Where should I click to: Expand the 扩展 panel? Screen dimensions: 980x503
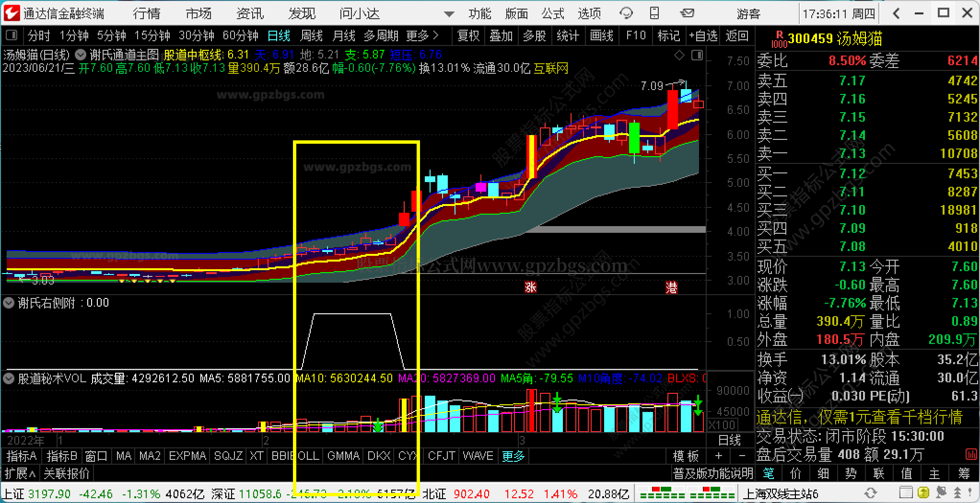point(20,474)
